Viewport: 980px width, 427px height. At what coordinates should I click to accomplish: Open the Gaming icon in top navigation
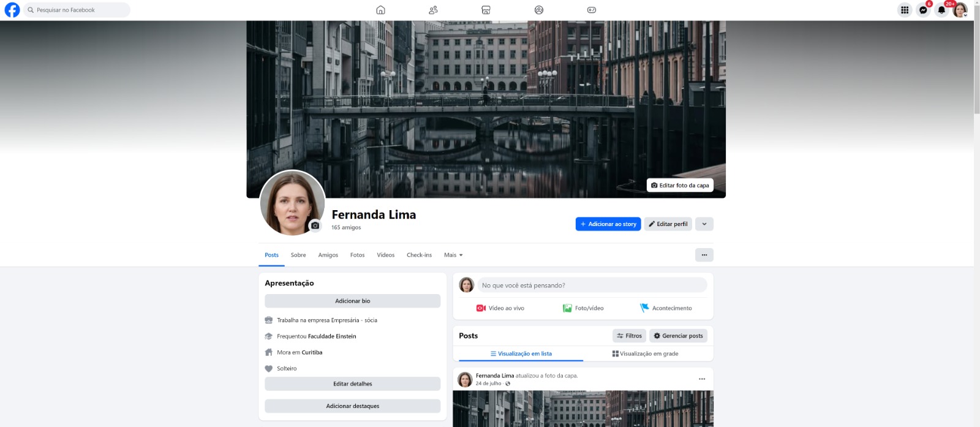[591, 10]
